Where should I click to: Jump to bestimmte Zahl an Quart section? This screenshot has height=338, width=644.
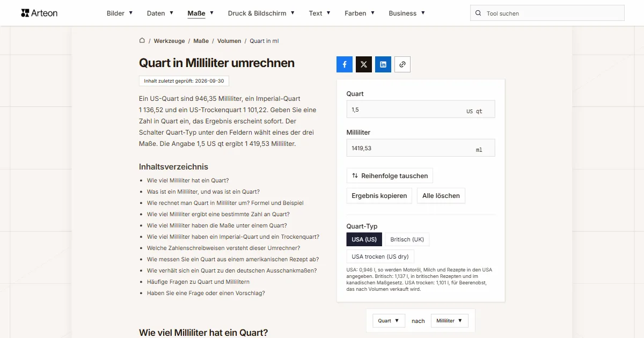(218, 214)
